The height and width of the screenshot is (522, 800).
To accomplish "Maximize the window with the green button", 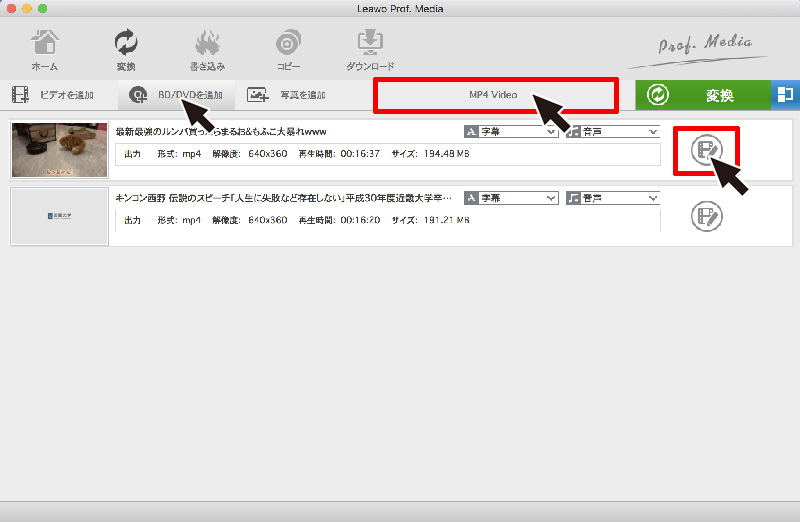I will pos(42,9).
